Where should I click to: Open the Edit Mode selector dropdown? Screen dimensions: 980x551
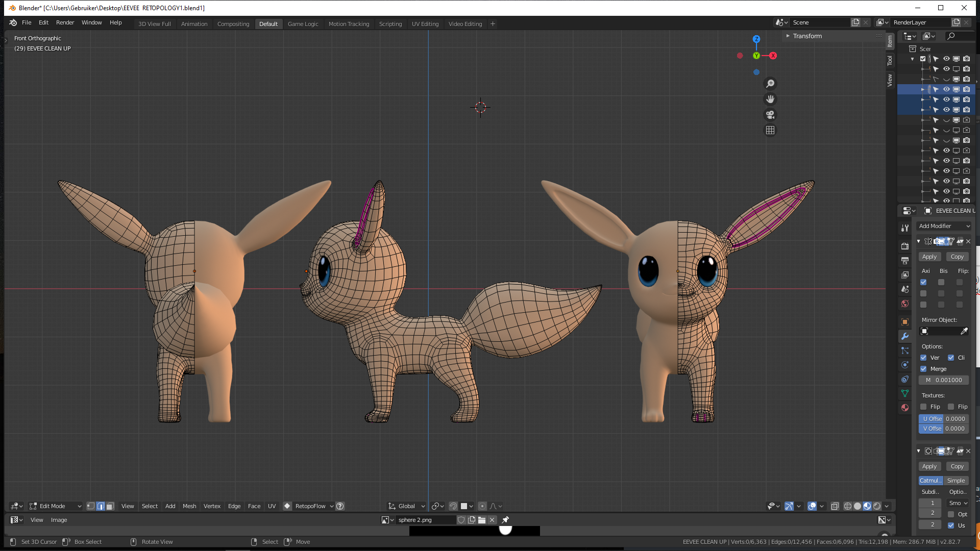click(55, 506)
